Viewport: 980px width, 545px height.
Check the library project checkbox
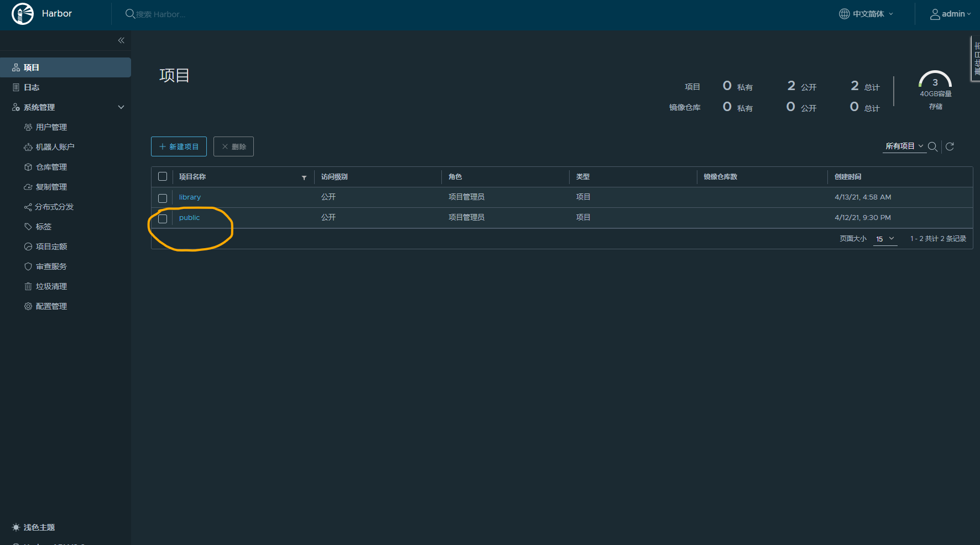pyautogui.click(x=163, y=198)
